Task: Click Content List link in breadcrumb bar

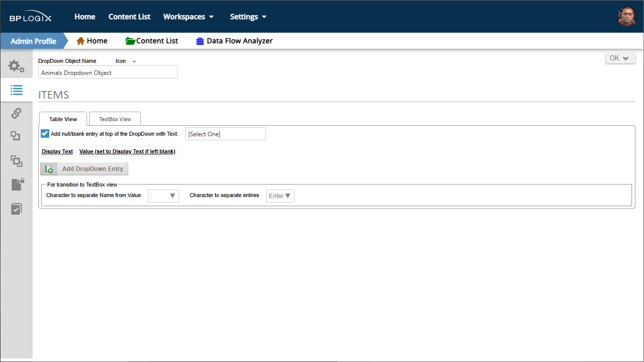Action: (x=157, y=41)
